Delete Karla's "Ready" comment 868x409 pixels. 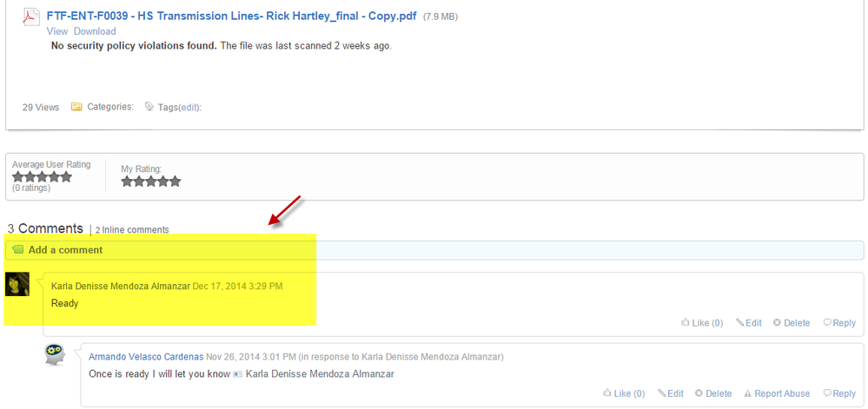click(792, 323)
